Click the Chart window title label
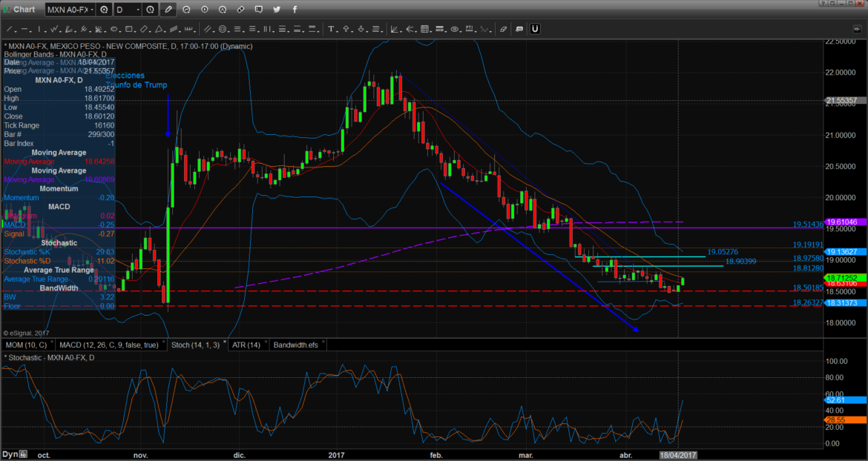868x461 pixels. [24, 10]
